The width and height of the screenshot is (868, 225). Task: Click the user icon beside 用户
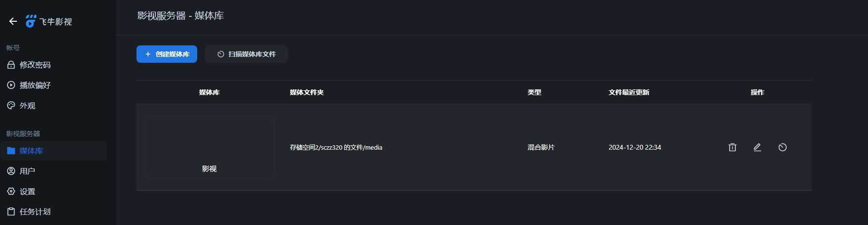point(11,171)
